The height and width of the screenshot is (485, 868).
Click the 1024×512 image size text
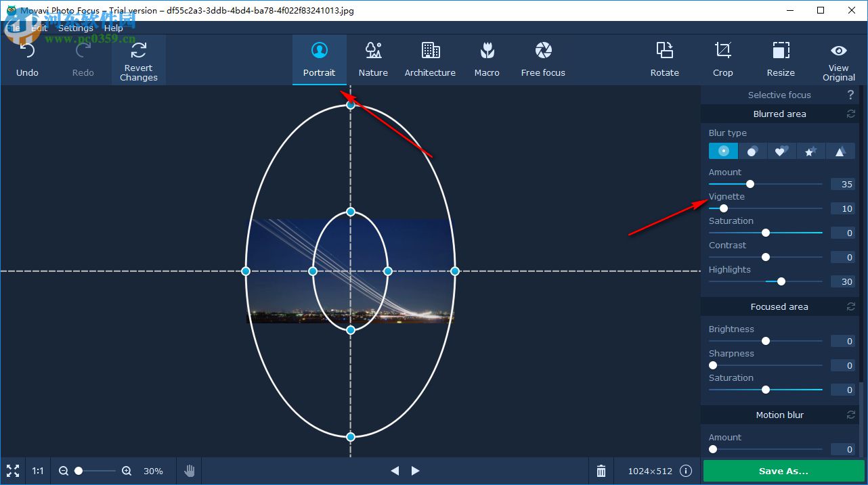point(650,471)
